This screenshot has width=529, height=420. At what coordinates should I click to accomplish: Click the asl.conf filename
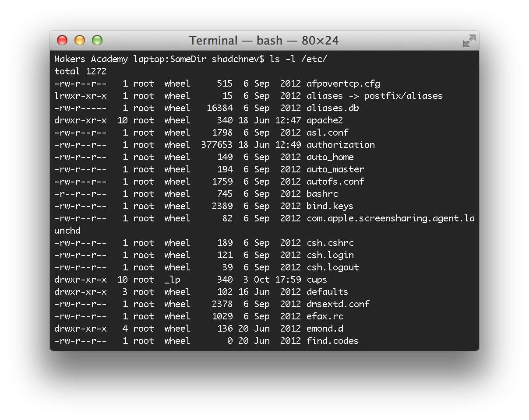pyautogui.click(x=328, y=133)
